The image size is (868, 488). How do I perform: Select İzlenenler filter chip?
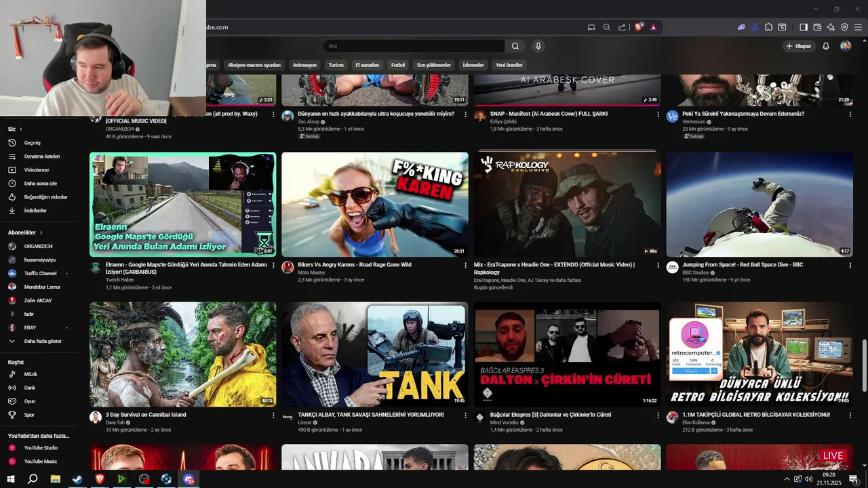pyautogui.click(x=473, y=65)
